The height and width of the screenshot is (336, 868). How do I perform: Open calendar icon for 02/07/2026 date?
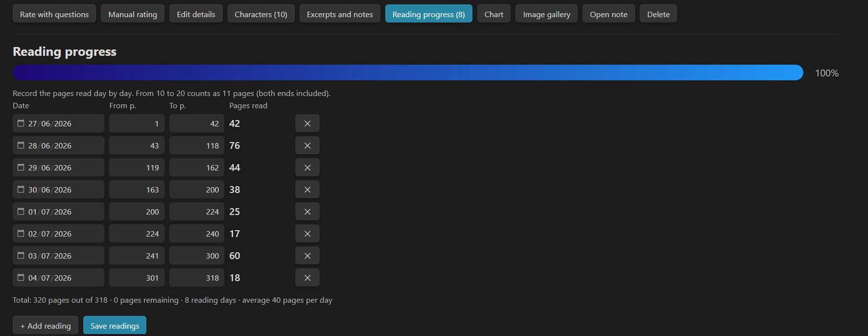21,233
